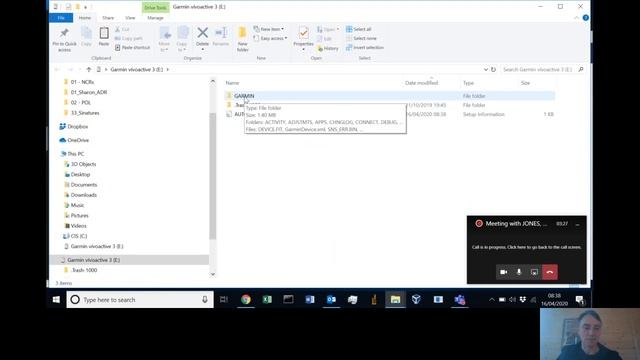Open the File tab
Screen dimensions: 640x360
pos(61,18)
